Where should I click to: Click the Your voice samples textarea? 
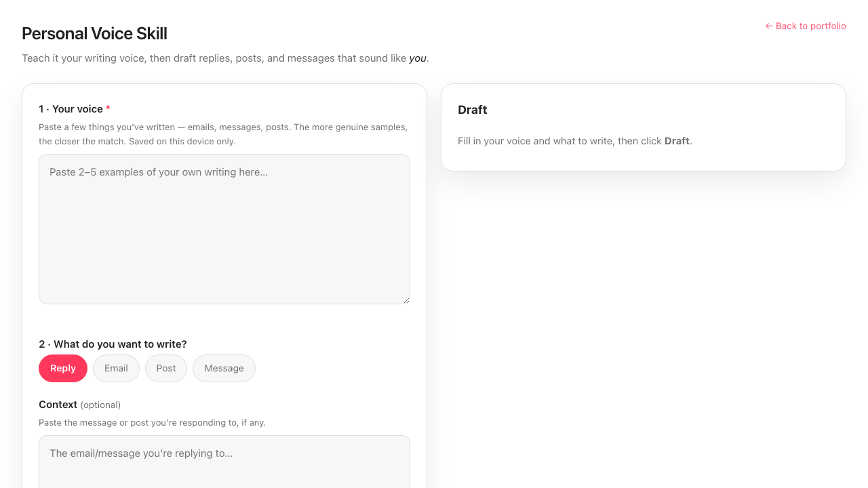(224, 229)
